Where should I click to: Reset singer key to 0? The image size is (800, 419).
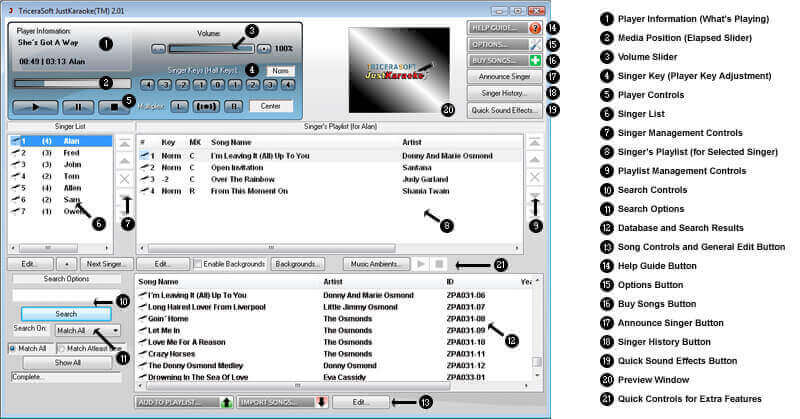(x=218, y=85)
